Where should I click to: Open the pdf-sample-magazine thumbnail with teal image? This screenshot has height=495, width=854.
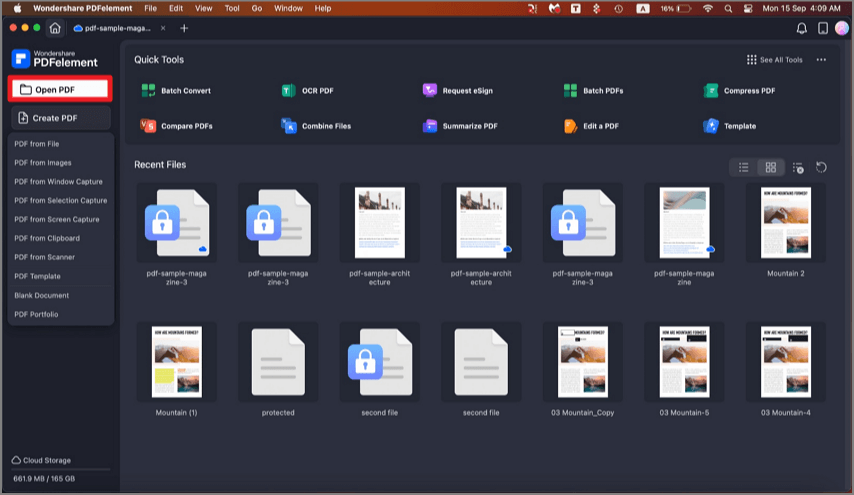(684, 223)
